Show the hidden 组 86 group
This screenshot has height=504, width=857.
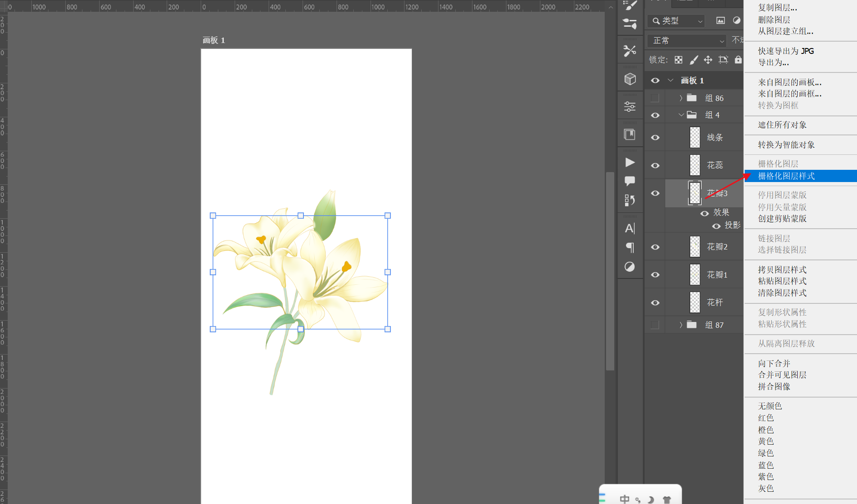[655, 98]
